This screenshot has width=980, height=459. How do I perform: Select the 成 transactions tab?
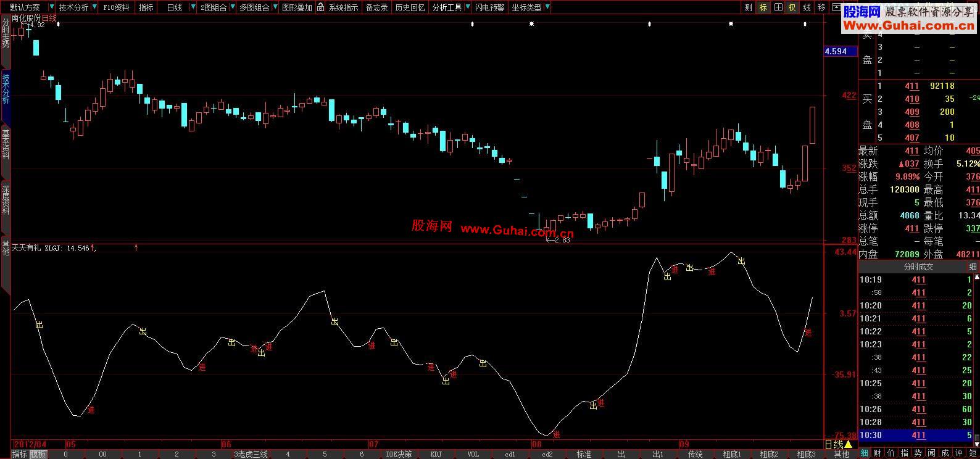(945, 453)
